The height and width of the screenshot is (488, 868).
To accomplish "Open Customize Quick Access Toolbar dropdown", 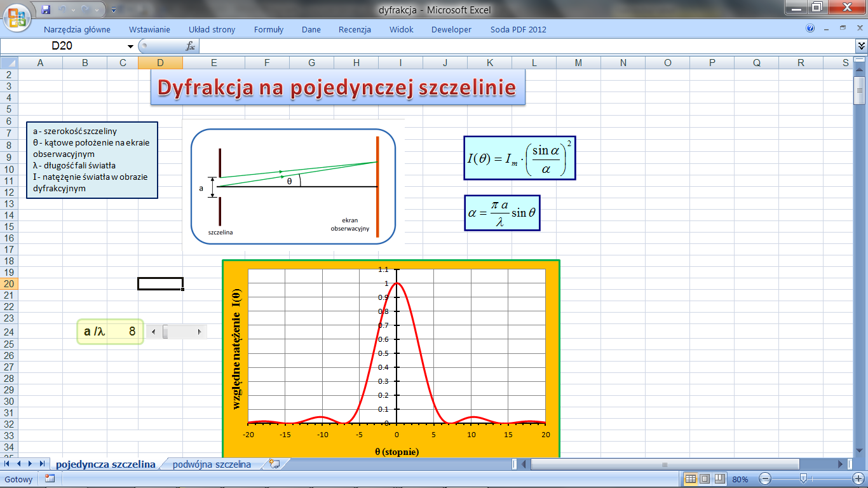I will pos(113,10).
